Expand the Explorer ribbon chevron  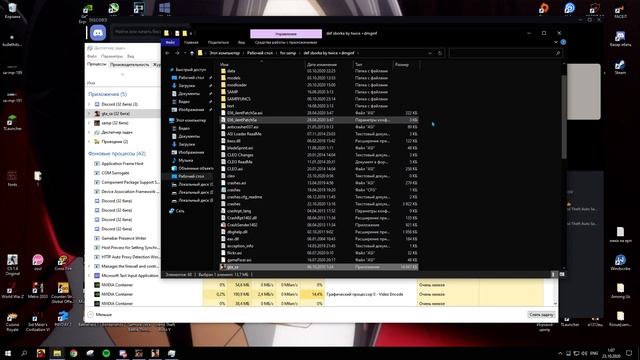coord(556,42)
